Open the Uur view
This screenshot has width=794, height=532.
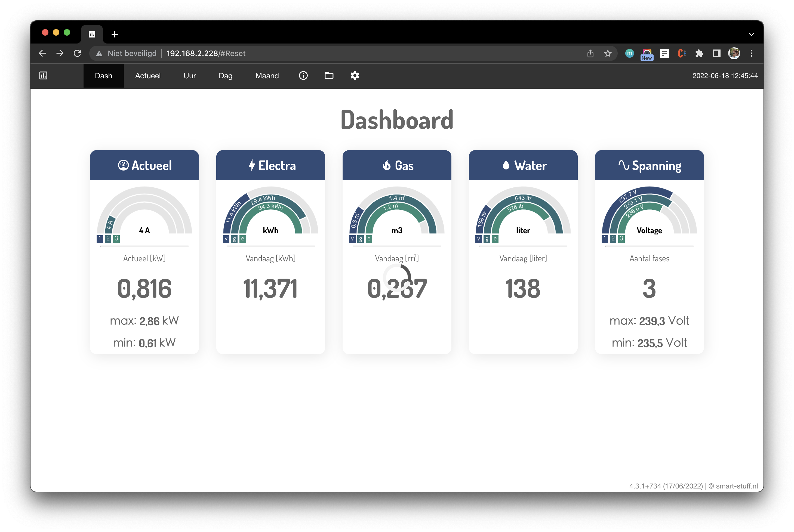[189, 76]
